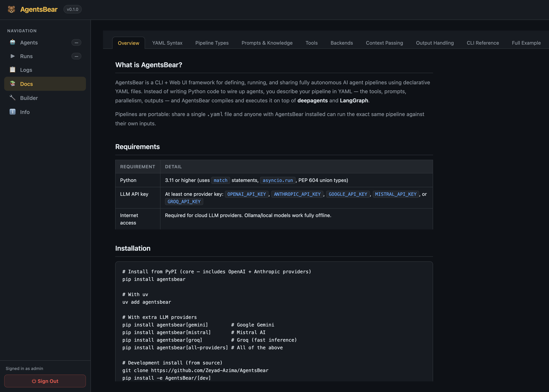Open Builder using the wrench icon
This screenshot has height=392, width=549.
(12, 98)
